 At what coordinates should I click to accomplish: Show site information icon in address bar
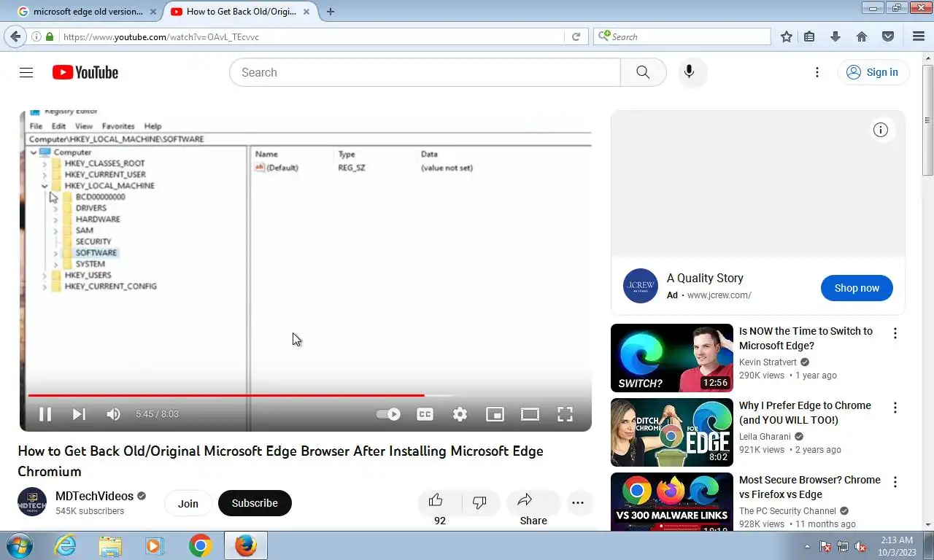[x=36, y=36]
